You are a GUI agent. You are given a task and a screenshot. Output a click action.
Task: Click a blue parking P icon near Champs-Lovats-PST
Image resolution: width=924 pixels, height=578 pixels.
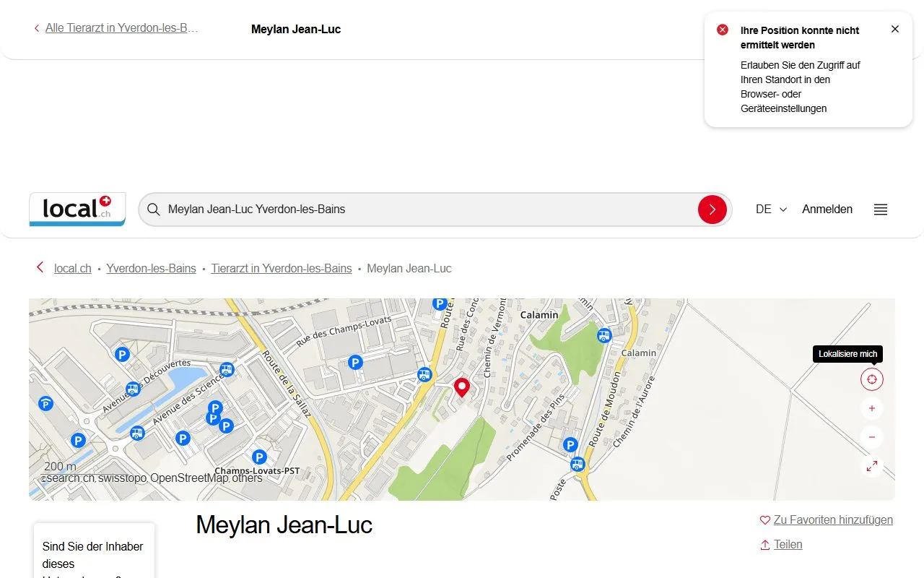259,456
